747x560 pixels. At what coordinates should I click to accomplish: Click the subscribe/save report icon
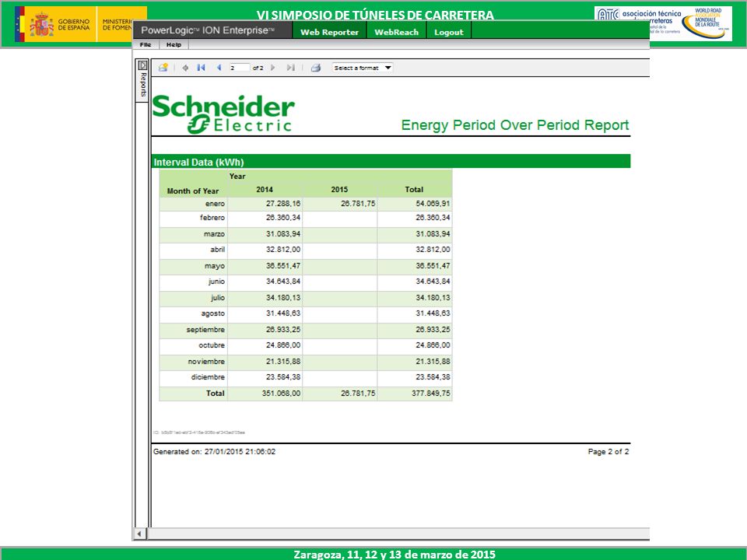pyautogui.click(x=163, y=68)
